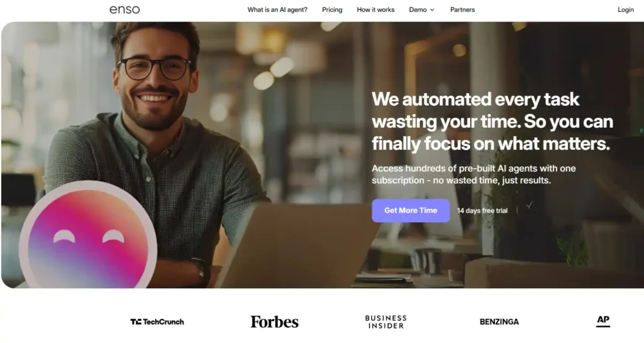
Task: Click the AP logo
Action: [603, 321]
